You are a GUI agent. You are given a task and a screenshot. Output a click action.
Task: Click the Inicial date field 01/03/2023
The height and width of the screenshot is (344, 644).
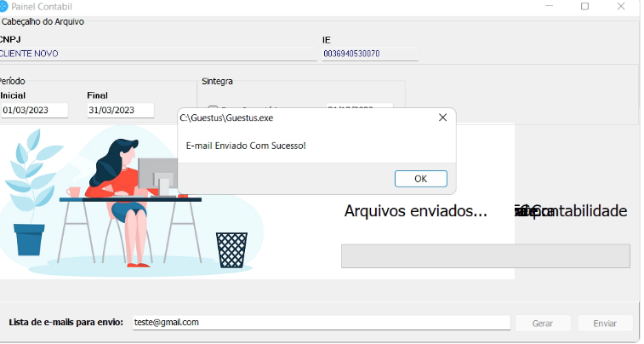34,110
